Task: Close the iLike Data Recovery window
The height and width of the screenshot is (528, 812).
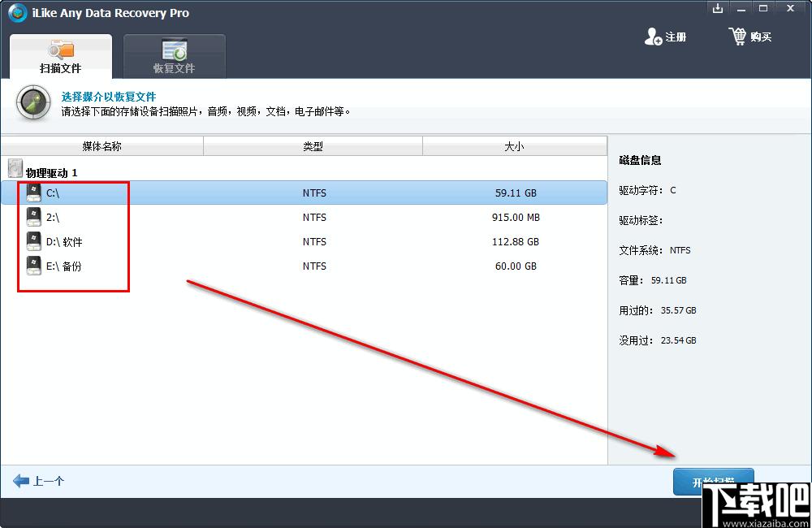Action: 790,8
